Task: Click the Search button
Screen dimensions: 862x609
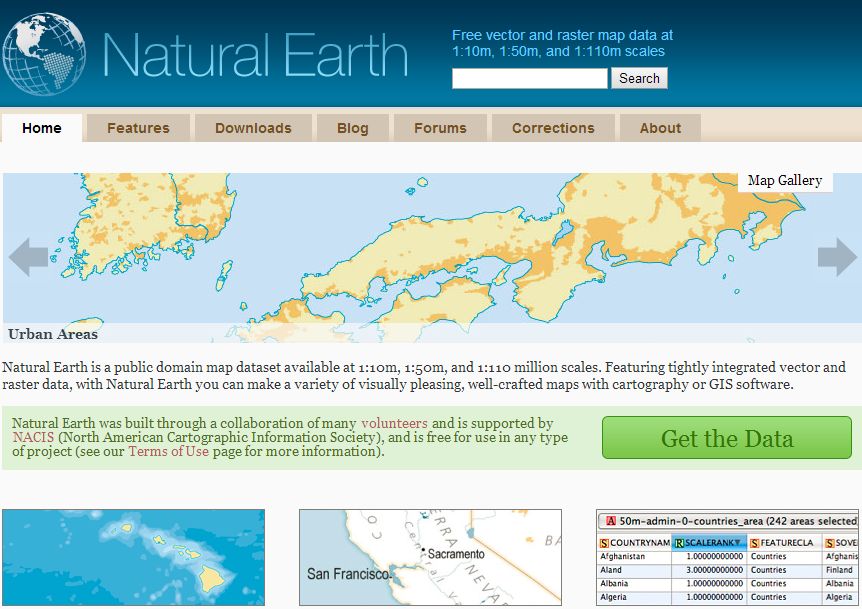Action: tap(639, 78)
